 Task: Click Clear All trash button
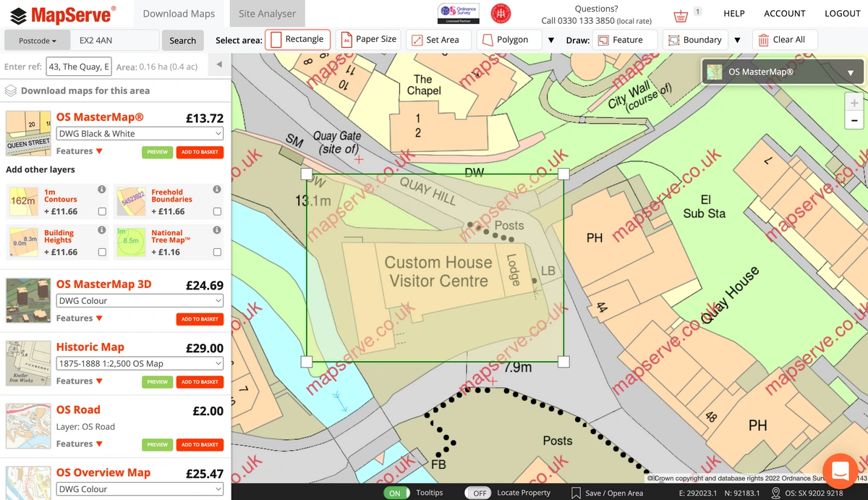785,40
